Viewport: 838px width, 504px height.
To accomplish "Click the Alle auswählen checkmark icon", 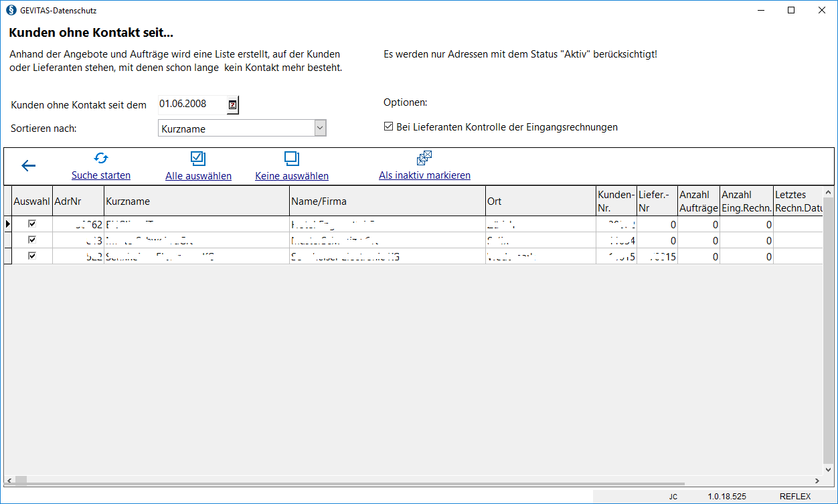I will [x=198, y=159].
